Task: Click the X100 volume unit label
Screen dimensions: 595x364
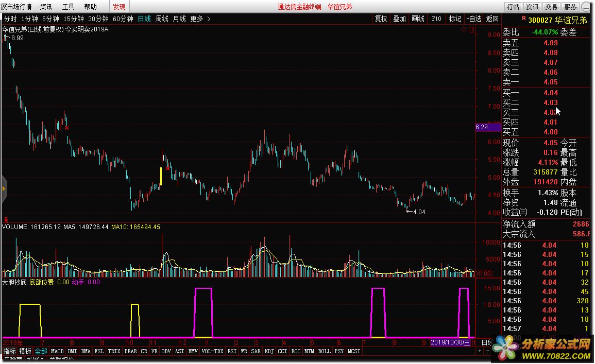Action: click(483, 273)
